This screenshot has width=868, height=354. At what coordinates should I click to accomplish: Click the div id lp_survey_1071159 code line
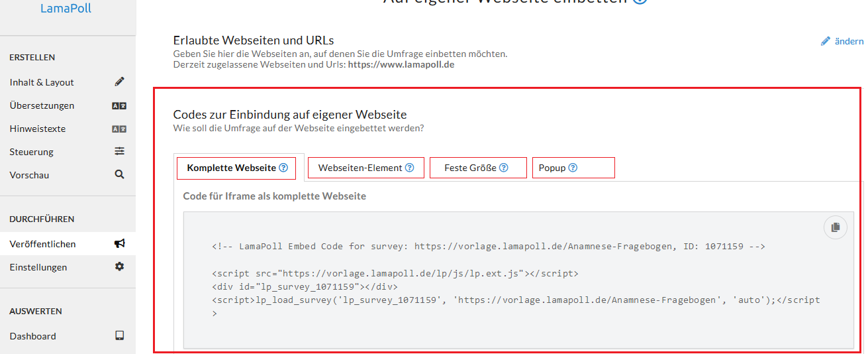(x=305, y=286)
